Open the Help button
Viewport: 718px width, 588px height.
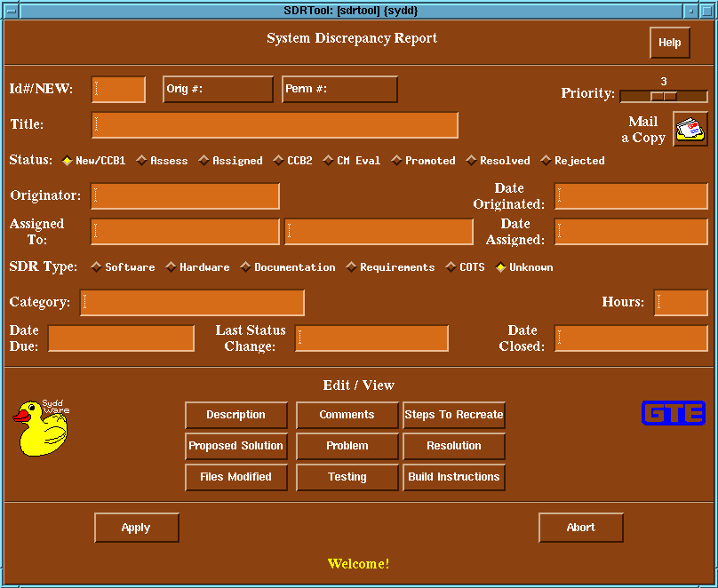(x=669, y=43)
